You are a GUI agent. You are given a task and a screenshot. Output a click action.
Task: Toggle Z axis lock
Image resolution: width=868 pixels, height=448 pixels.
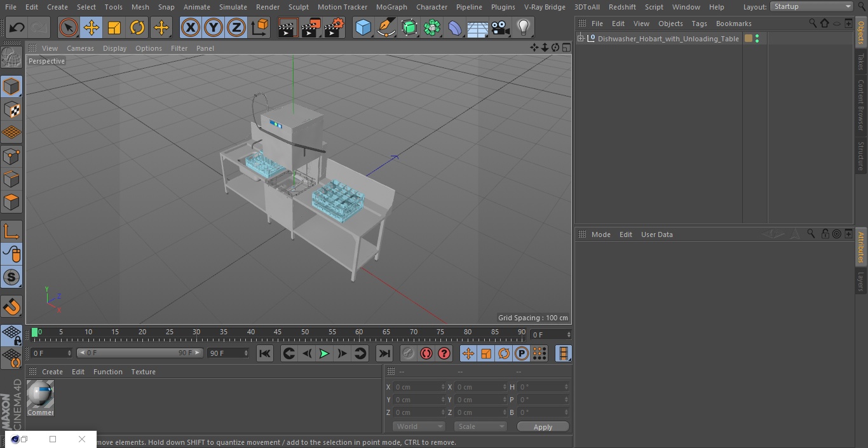[236, 28]
